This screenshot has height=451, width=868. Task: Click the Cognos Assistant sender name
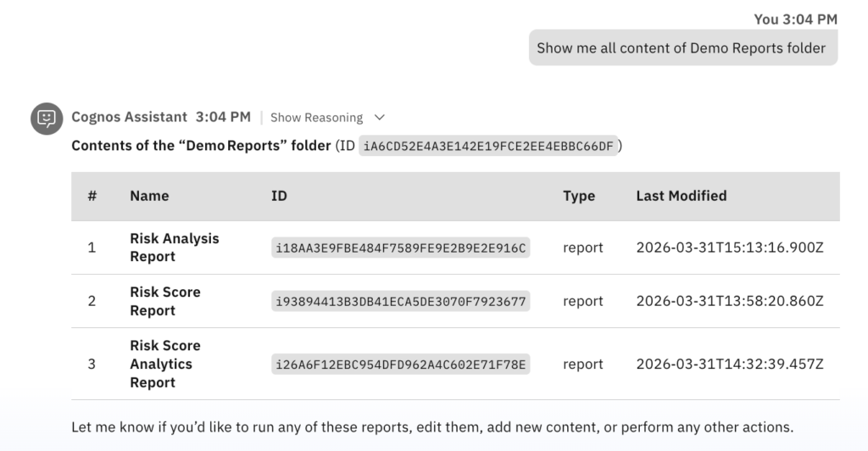pos(130,117)
